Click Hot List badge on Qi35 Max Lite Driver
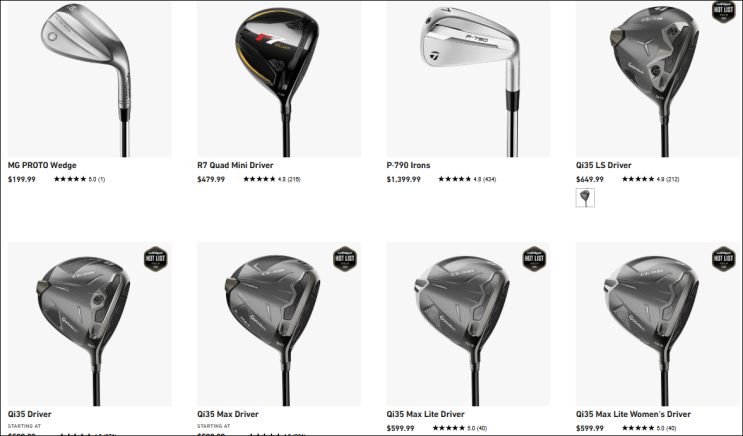The width and height of the screenshot is (743, 436). pyautogui.click(x=534, y=259)
